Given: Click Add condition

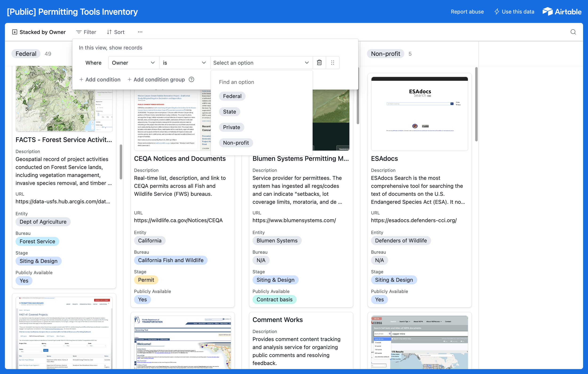Looking at the screenshot, I should pyautogui.click(x=100, y=79).
